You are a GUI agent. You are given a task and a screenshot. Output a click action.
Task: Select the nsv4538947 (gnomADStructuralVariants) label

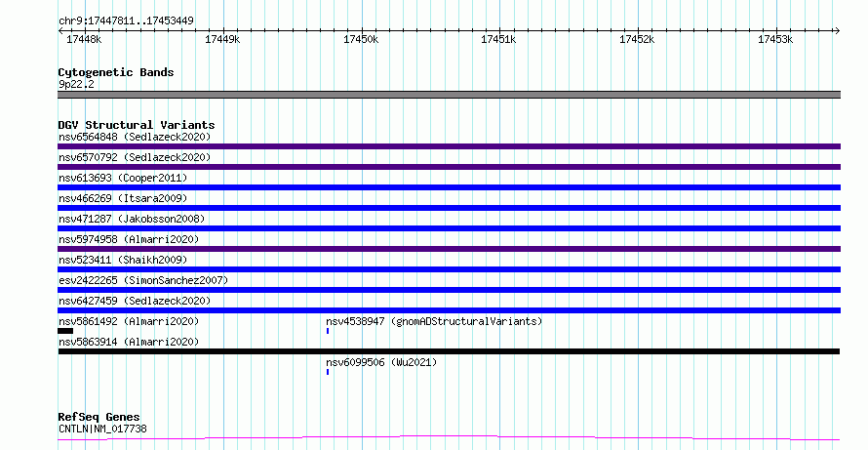click(x=434, y=321)
